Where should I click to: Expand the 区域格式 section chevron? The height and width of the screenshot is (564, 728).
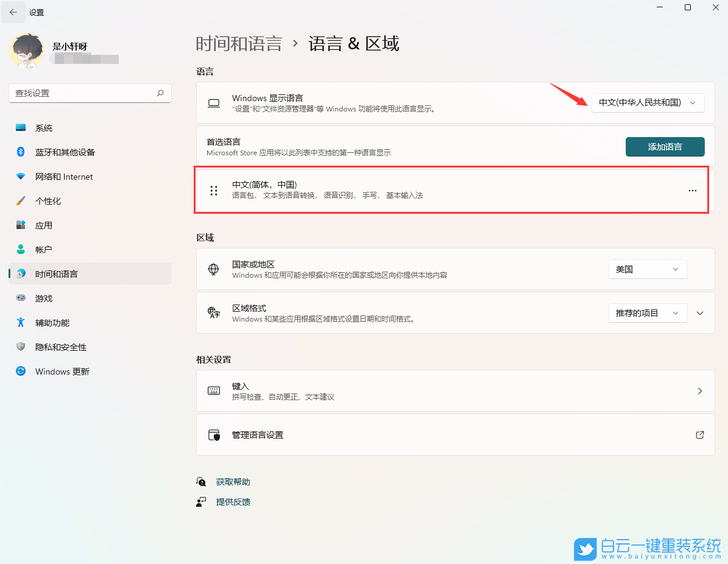pos(700,312)
